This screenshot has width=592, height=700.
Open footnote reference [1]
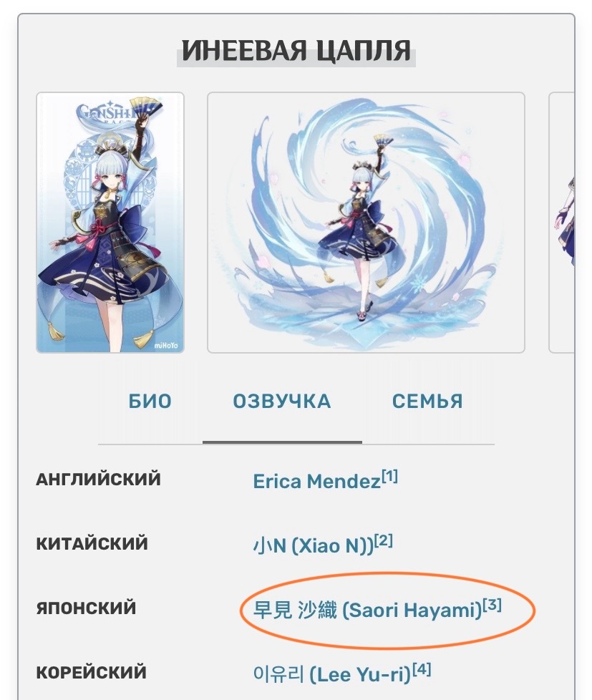tap(389, 477)
